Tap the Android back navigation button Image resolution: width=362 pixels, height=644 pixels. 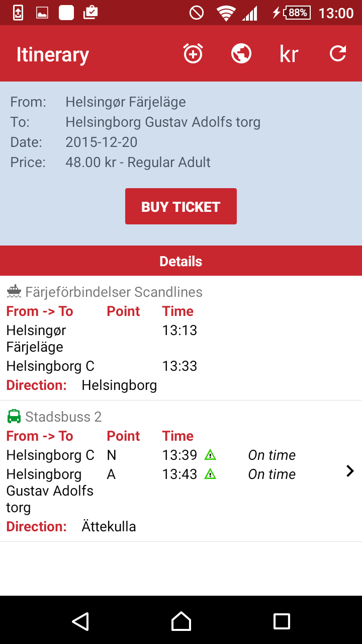coord(80,621)
